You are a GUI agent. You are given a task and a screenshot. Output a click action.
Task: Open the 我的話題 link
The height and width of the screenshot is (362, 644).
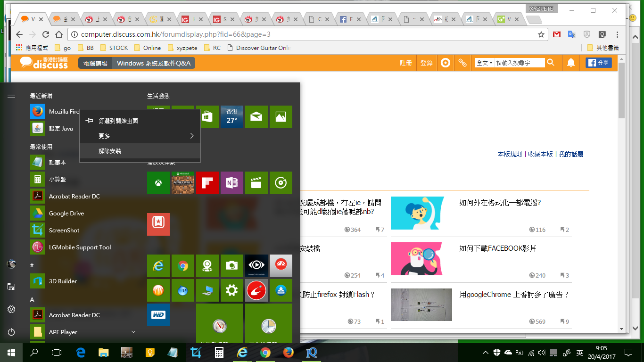[x=571, y=154]
